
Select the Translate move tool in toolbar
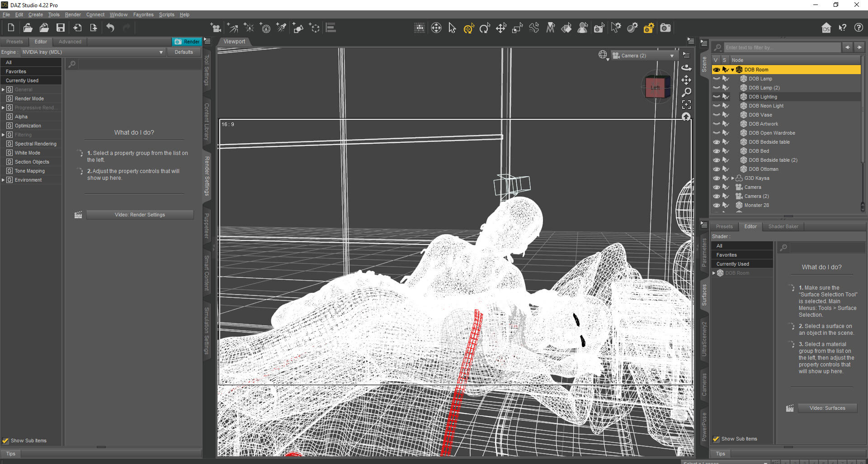coord(501,28)
